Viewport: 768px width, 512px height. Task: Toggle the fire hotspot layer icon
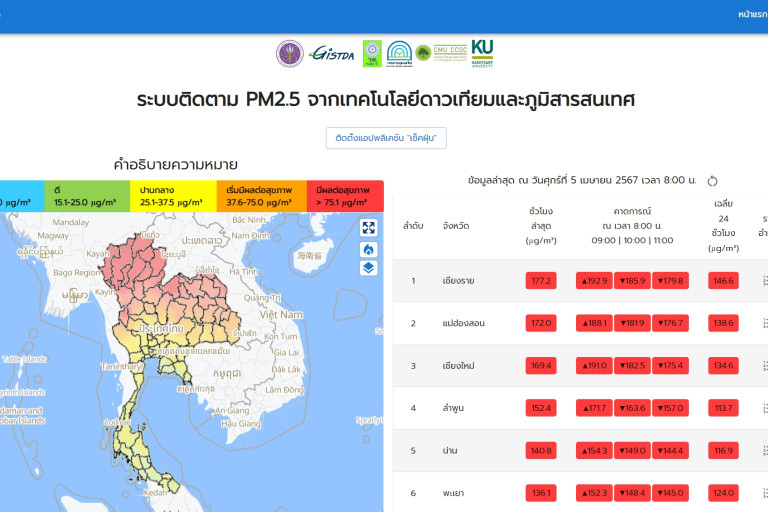coord(368,248)
